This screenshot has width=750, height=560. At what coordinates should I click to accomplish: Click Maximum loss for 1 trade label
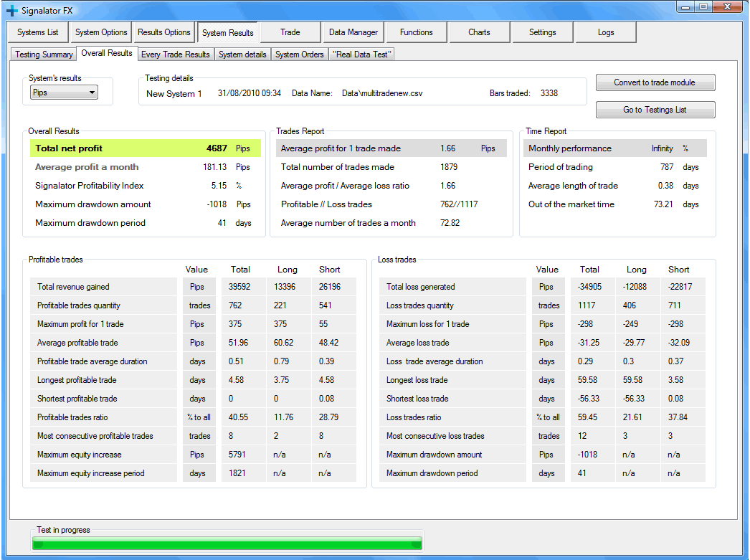[x=427, y=324]
